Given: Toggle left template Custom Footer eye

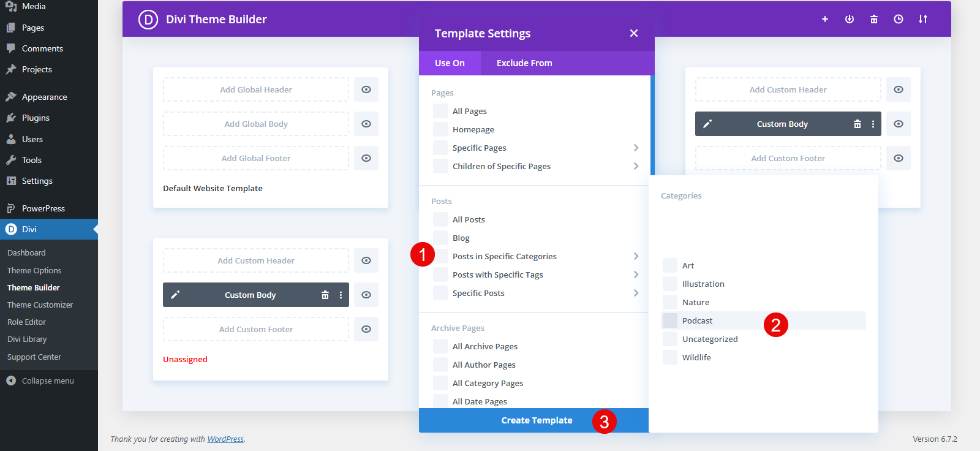Looking at the screenshot, I should (x=366, y=329).
